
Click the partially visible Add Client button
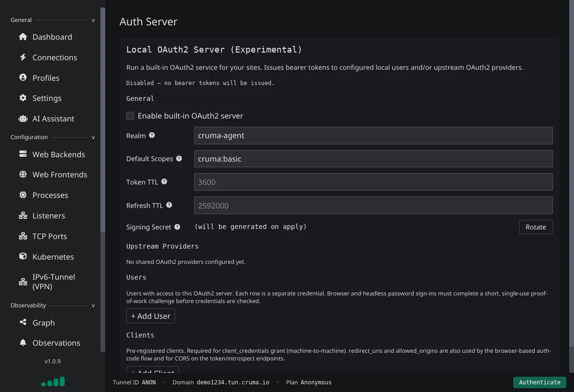pyautogui.click(x=153, y=370)
